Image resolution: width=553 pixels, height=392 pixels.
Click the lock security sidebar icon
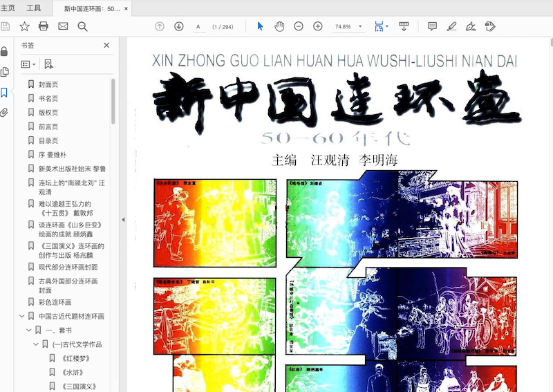pyautogui.click(x=4, y=52)
